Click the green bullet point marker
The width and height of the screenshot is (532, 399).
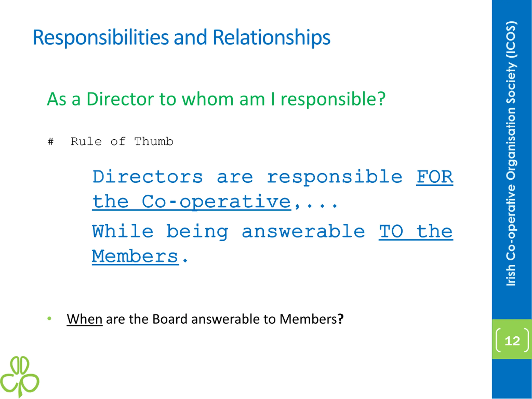[x=49, y=319]
